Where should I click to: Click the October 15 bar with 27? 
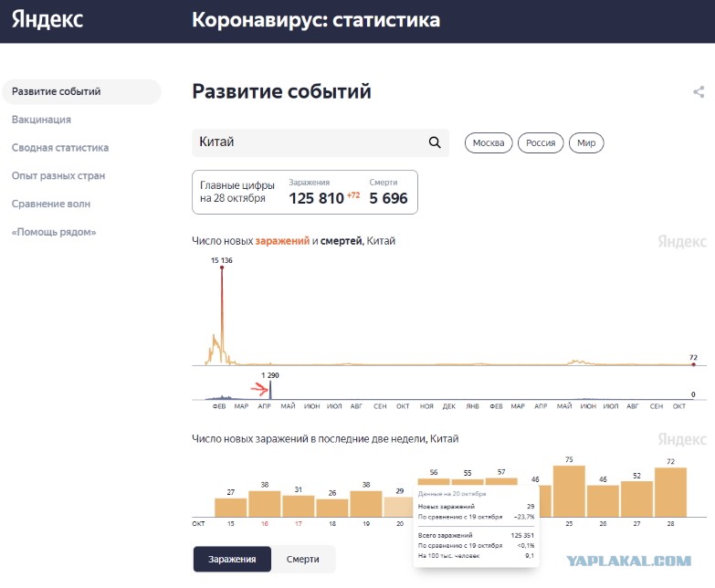click(231, 508)
